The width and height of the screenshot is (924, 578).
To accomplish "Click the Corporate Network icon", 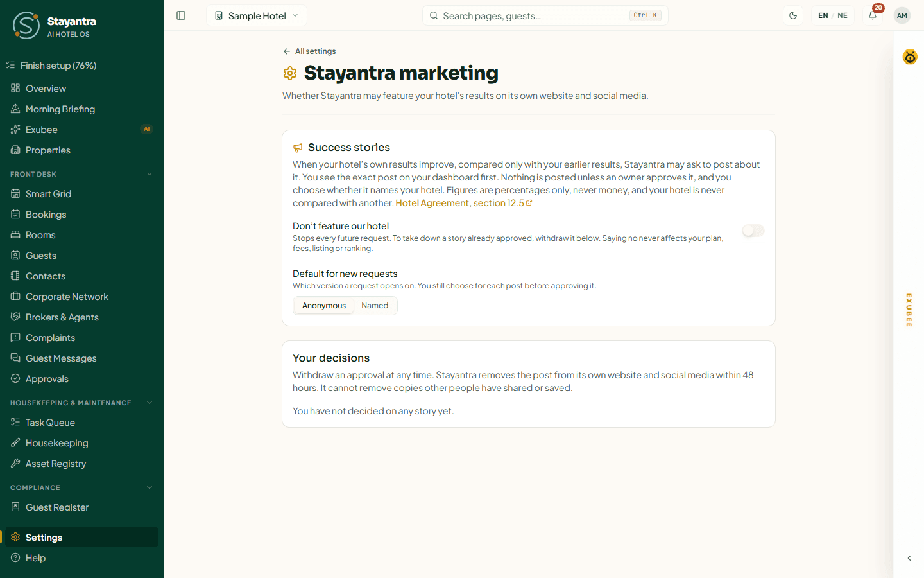I will click(x=15, y=296).
